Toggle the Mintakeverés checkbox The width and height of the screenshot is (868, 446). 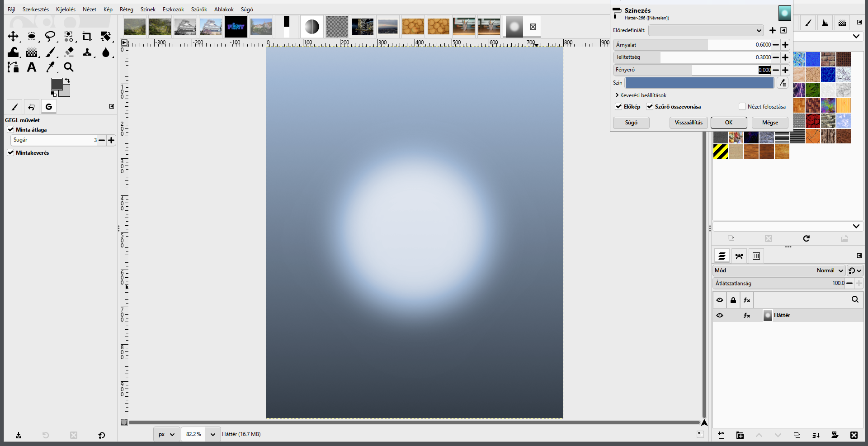11,152
